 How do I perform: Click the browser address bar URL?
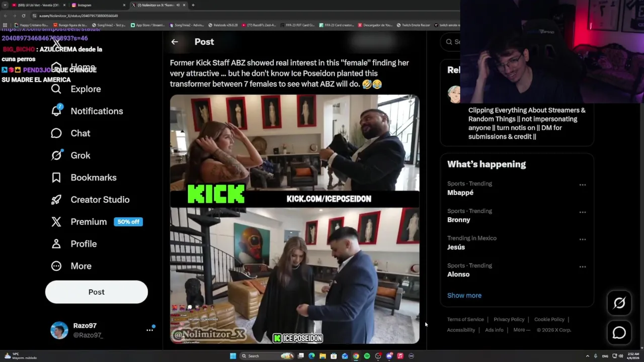pyautogui.click(x=78, y=16)
